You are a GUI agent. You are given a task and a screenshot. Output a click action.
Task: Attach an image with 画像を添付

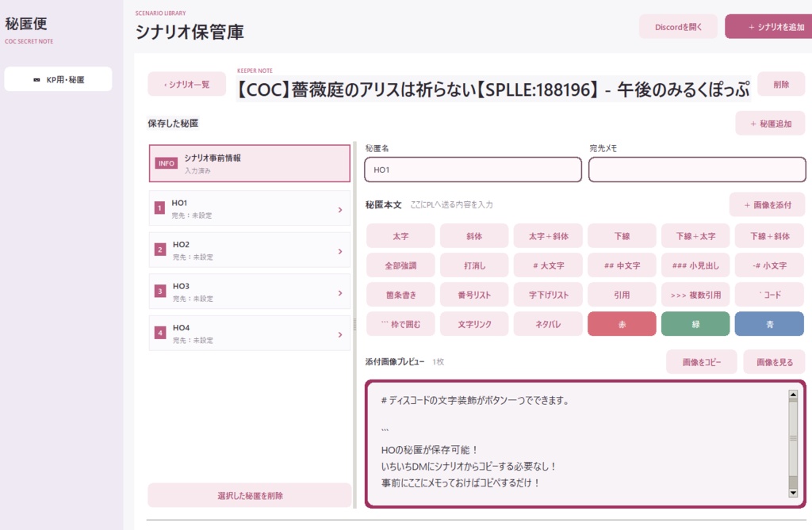pos(767,204)
